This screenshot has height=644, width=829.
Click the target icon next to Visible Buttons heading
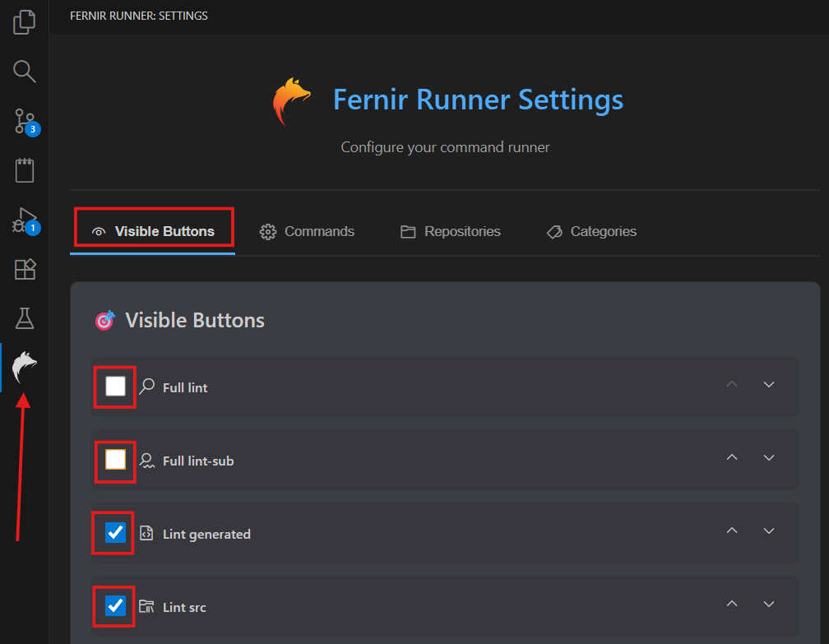[x=104, y=320]
